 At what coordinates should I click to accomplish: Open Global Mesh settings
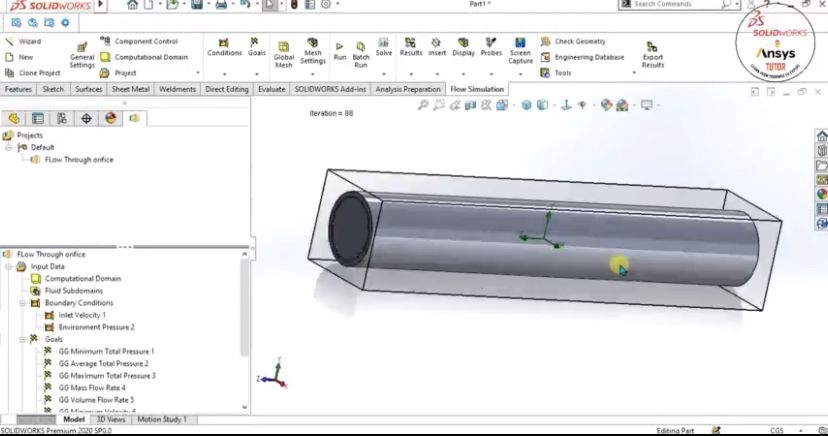pyautogui.click(x=284, y=55)
